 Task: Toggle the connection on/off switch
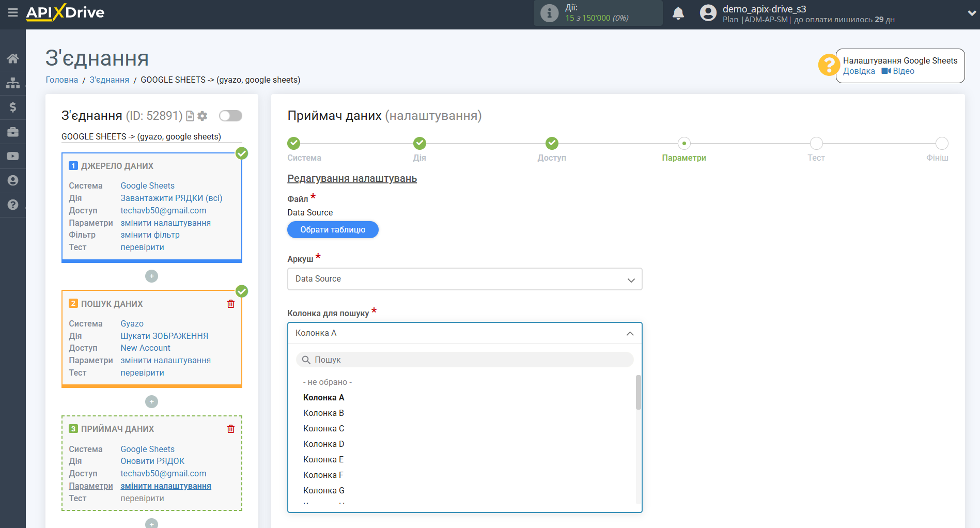tap(230, 116)
